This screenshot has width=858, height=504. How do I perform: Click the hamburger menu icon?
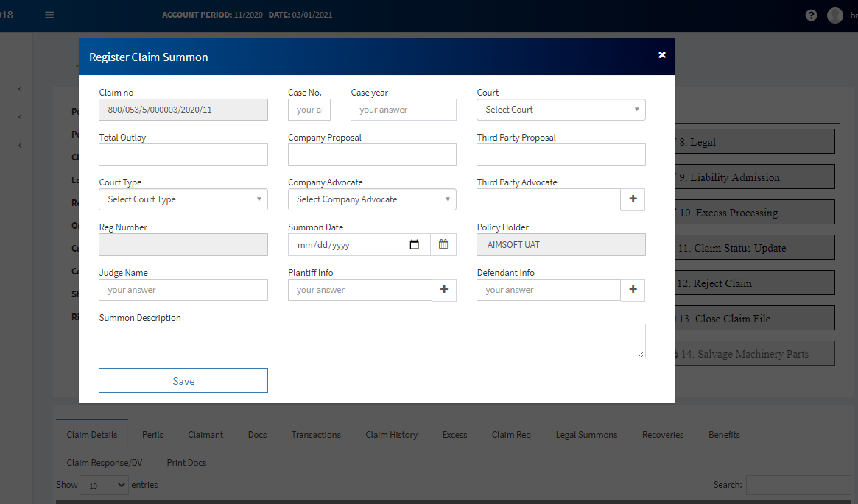pyautogui.click(x=49, y=15)
